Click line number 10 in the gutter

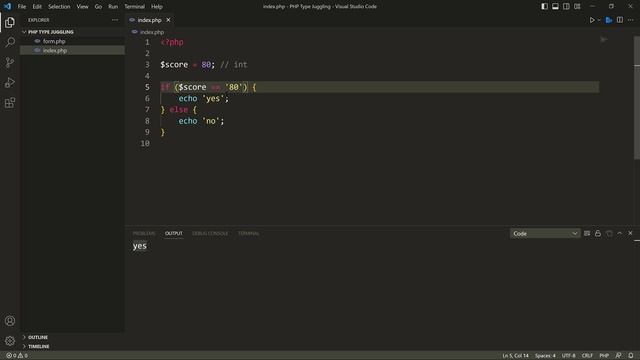pos(145,143)
